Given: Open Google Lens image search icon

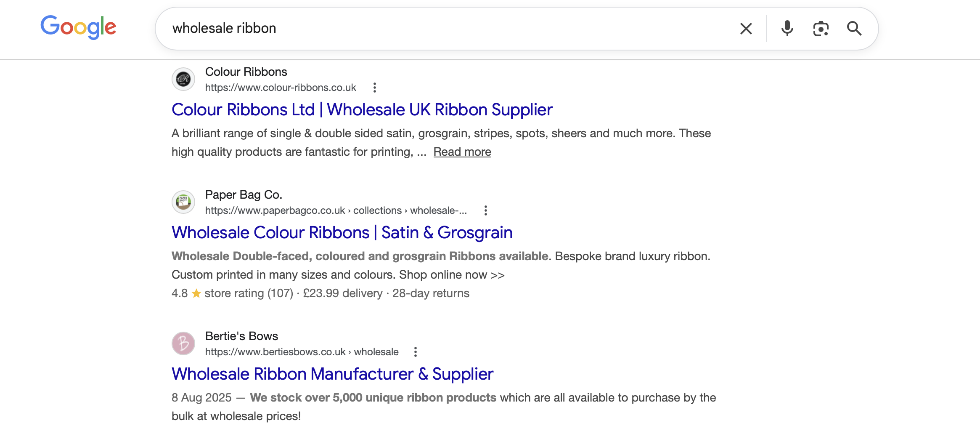Looking at the screenshot, I should pos(821,29).
